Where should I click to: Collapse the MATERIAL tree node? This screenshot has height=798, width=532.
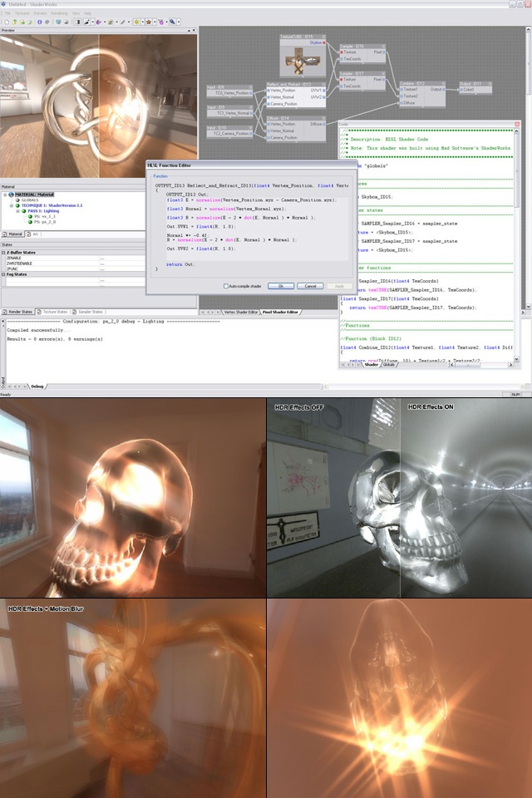pos(5,195)
